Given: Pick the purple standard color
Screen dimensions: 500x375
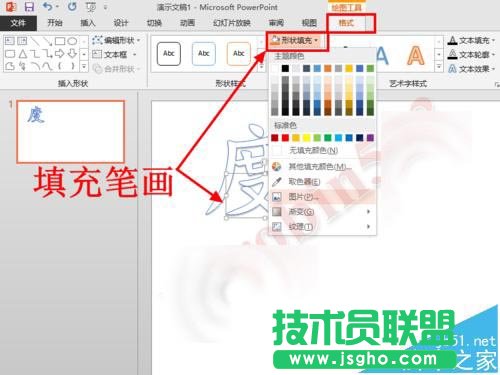Looking at the screenshot, I should [x=370, y=138].
